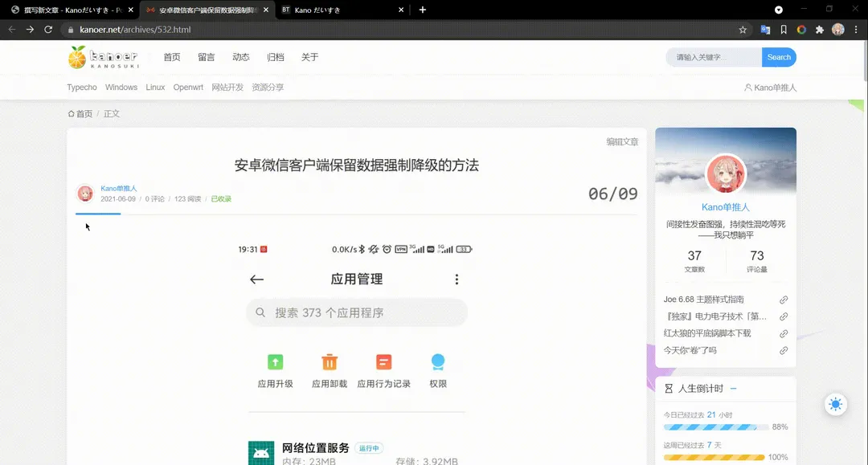Click the 这周已经过去 progress bar

click(714, 458)
